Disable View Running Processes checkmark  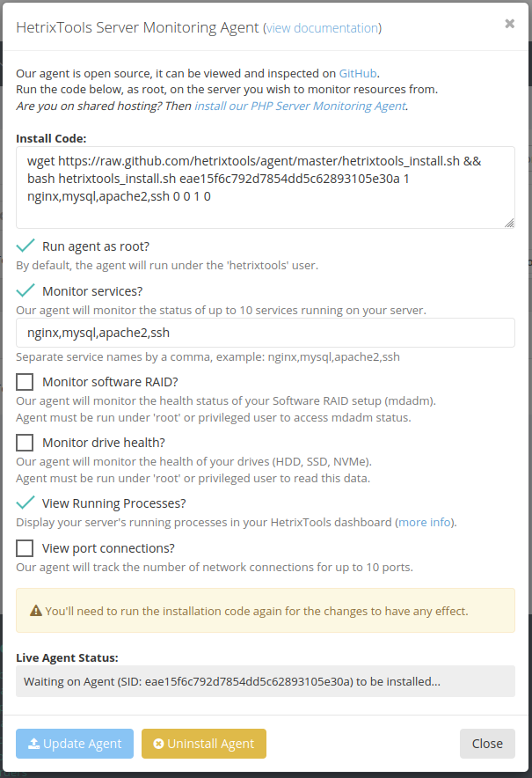click(25, 503)
